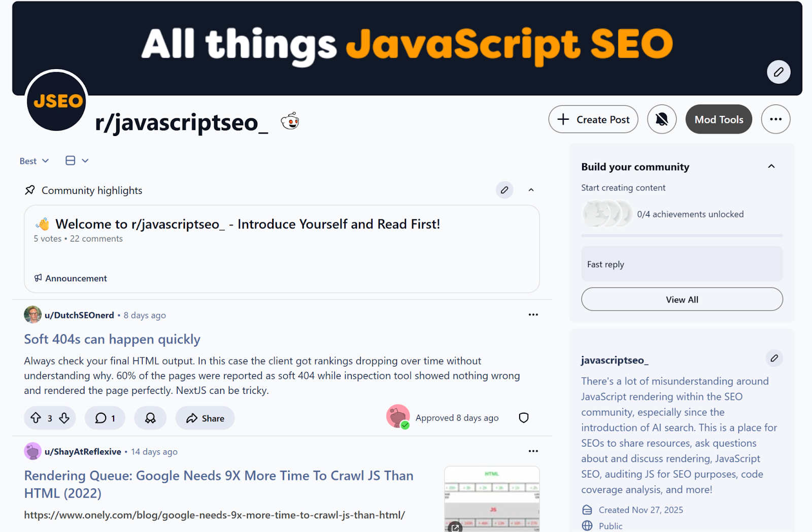Open the onely.com rendering queue link
The width and height of the screenshot is (812, 532).
(214, 515)
